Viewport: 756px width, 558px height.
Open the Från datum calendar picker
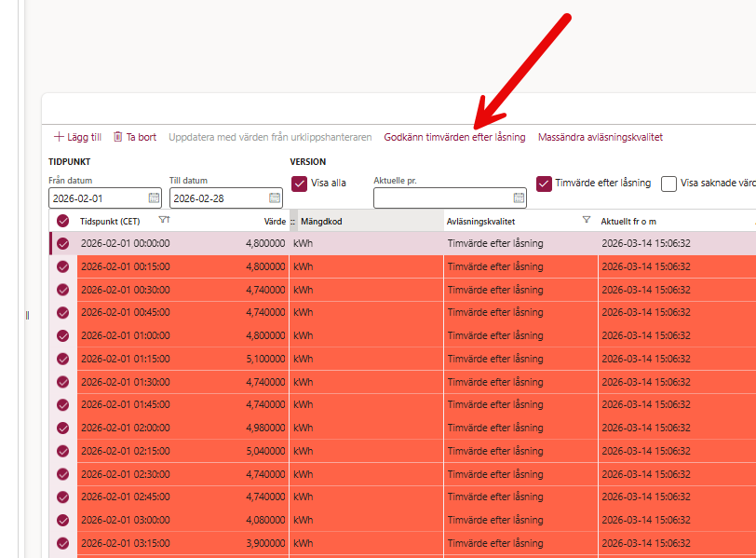[154, 198]
